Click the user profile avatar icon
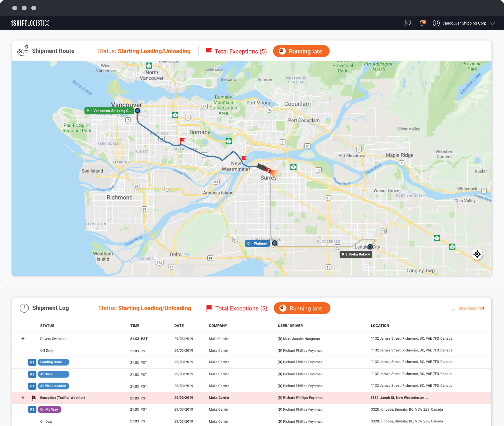The image size is (504, 426). coord(436,23)
